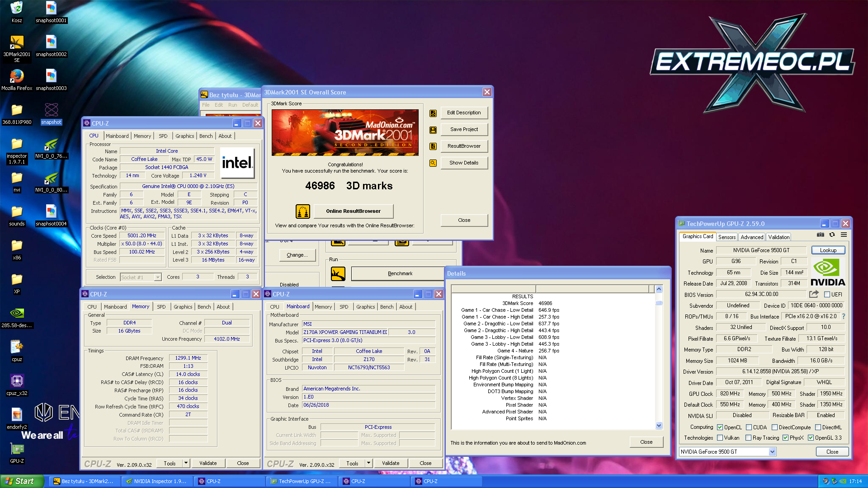868x488 pixels.
Task: Click the GPU name field in GPU-Z
Action: (x=761, y=250)
